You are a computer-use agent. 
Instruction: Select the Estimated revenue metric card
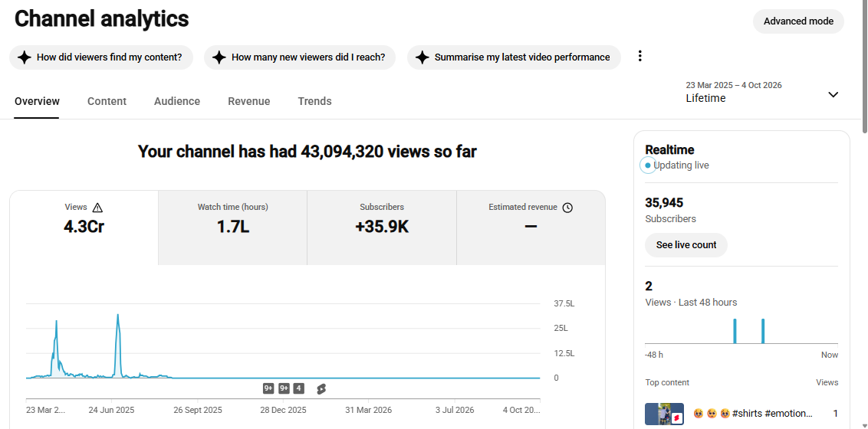pos(531,228)
